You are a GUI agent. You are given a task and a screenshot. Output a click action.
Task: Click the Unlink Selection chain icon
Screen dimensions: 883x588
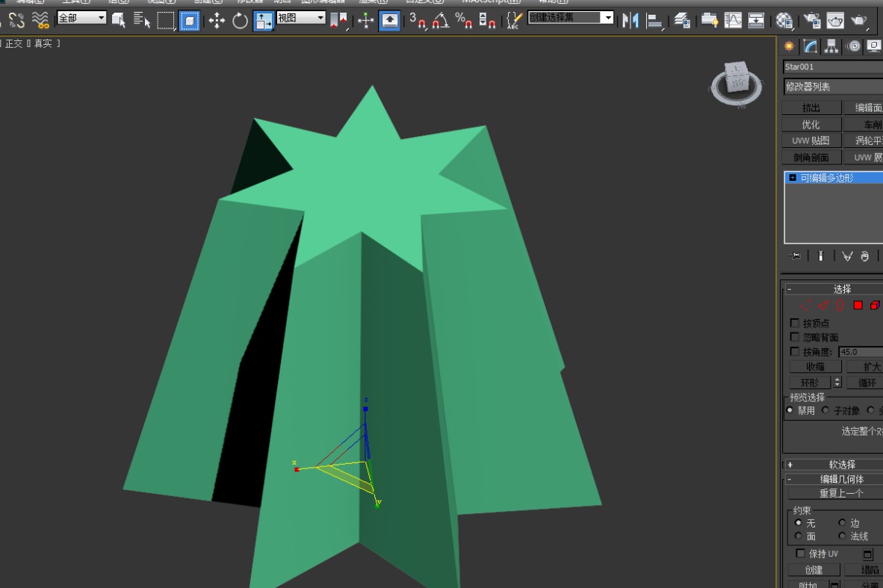pyautogui.click(x=16, y=20)
